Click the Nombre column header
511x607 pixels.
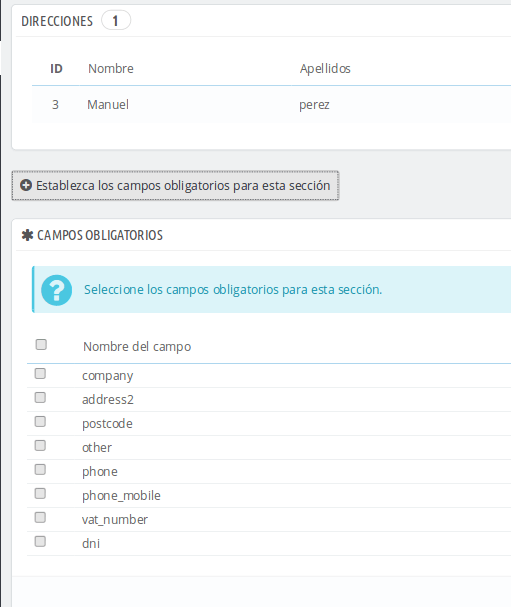(111, 69)
